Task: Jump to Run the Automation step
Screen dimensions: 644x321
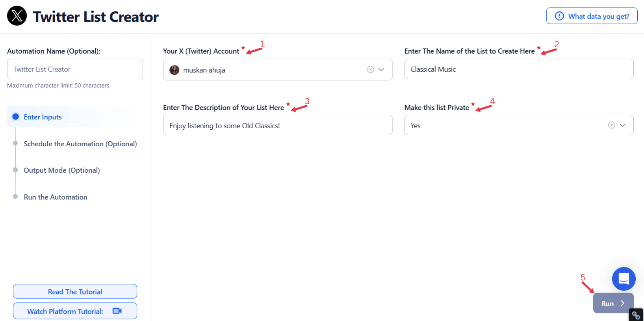Action: click(56, 197)
